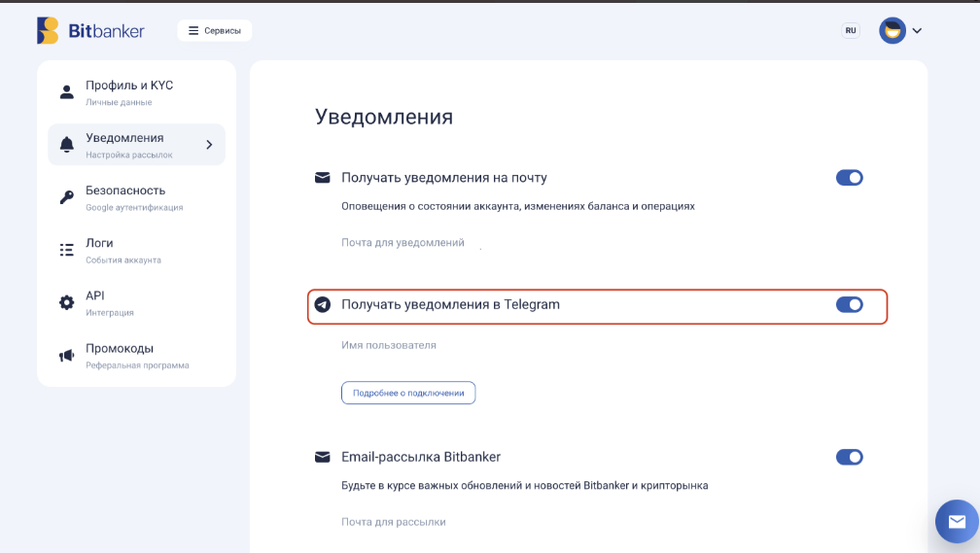Click the key icon for Безопасность
Viewport: 980px width, 553px height.
[66, 197]
